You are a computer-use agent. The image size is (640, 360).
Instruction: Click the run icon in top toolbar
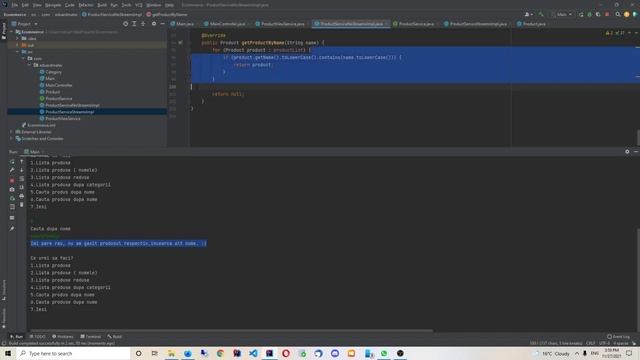click(x=581, y=14)
